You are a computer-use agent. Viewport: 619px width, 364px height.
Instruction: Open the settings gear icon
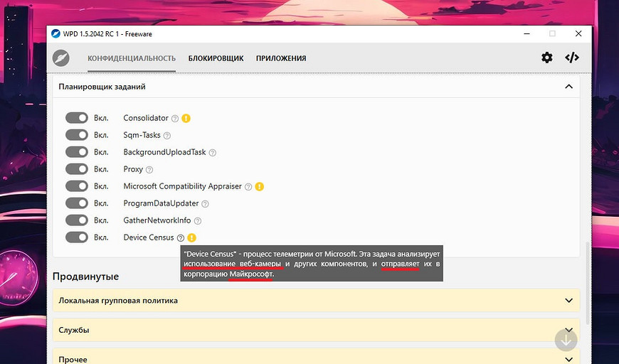coord(546,58)
